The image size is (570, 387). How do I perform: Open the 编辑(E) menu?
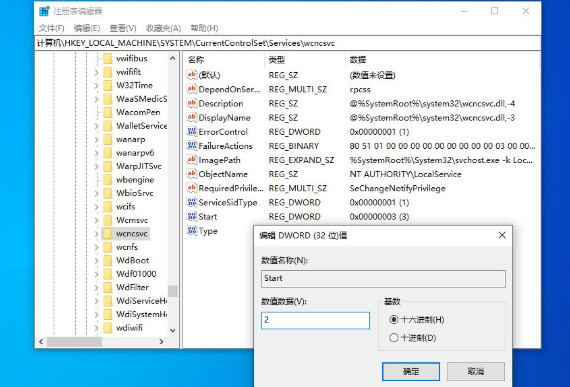point(87,28)
